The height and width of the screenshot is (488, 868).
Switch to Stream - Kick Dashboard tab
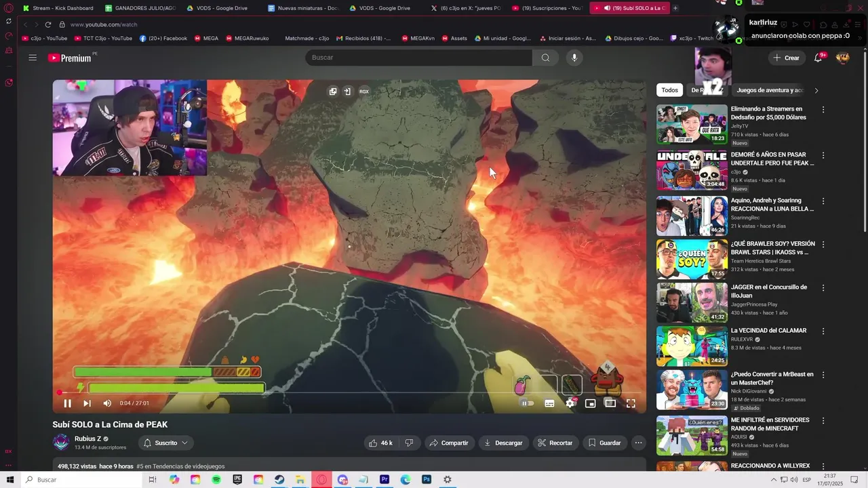pyautogui.click(x=58, y=8)
